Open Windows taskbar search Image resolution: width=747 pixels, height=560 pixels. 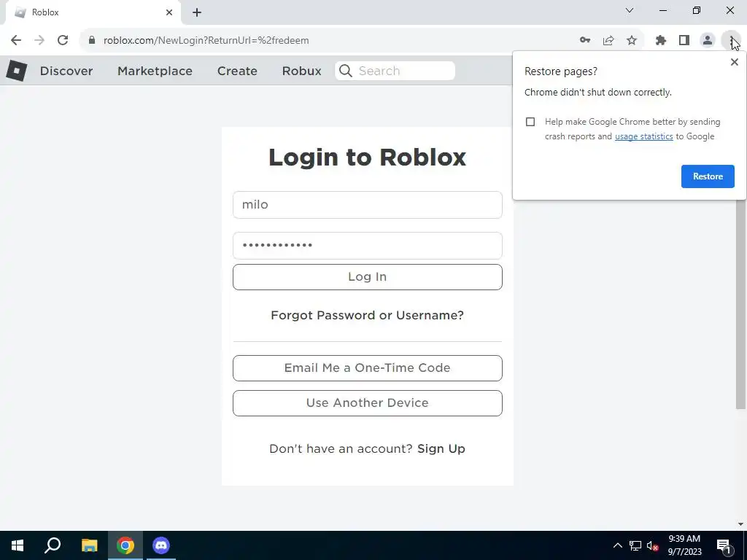pos(53,545)
